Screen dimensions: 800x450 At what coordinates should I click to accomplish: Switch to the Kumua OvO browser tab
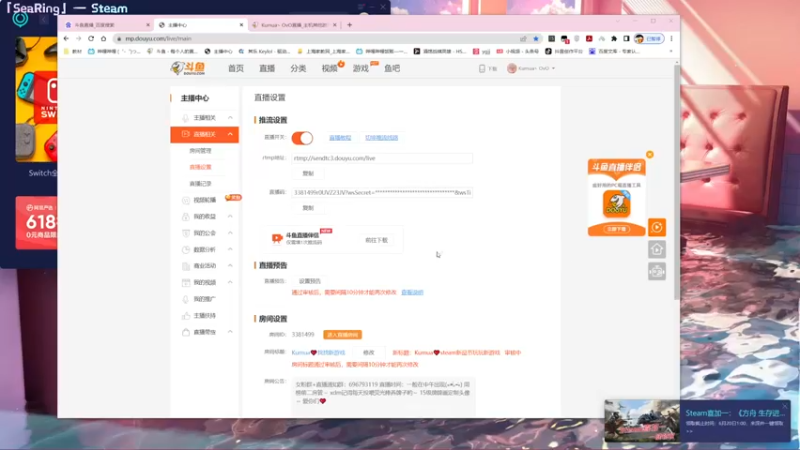294,24
